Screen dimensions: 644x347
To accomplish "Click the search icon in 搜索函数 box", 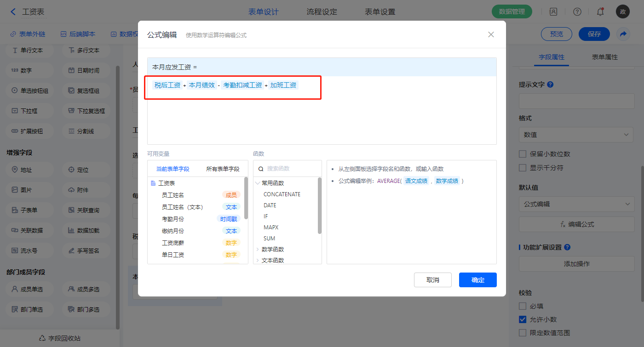I will tap(261, 169).
